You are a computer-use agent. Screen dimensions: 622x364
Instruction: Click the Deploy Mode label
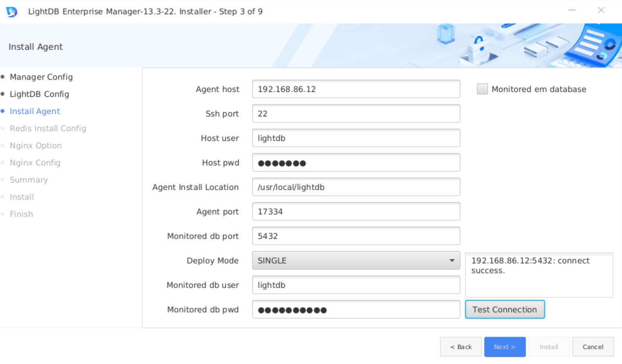click(x=213, y=260)
